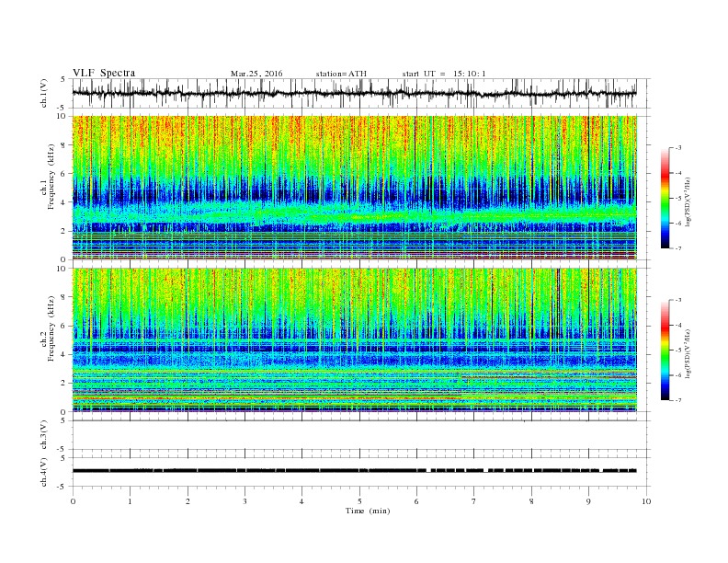
Task: Click the "1" tick on Time axis
Action: [130, 501]
